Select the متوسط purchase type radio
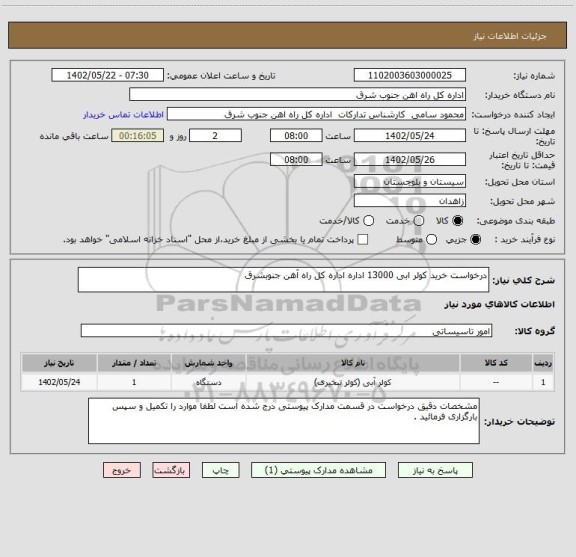This screenshot has height=557, width=576. point(431,240)
